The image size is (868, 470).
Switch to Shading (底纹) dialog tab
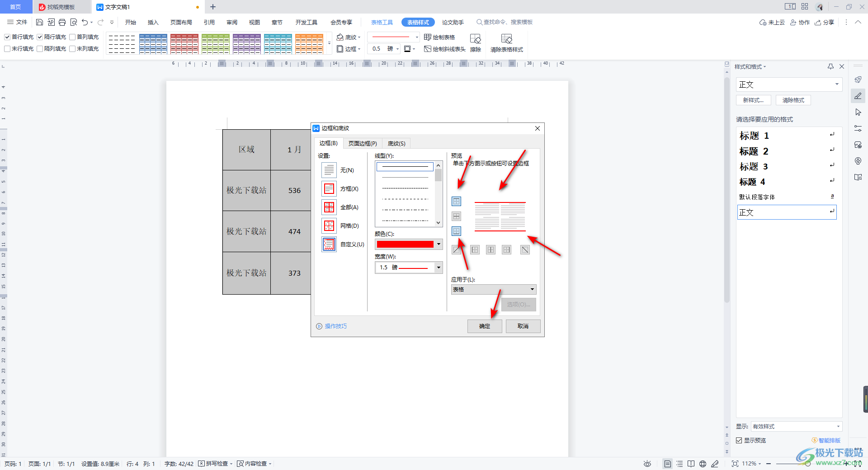(396, 143)
